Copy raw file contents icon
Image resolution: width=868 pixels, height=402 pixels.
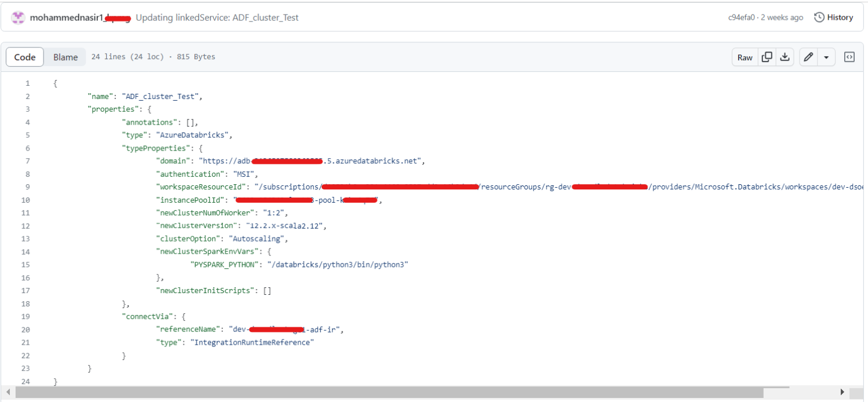click(767, 57)
